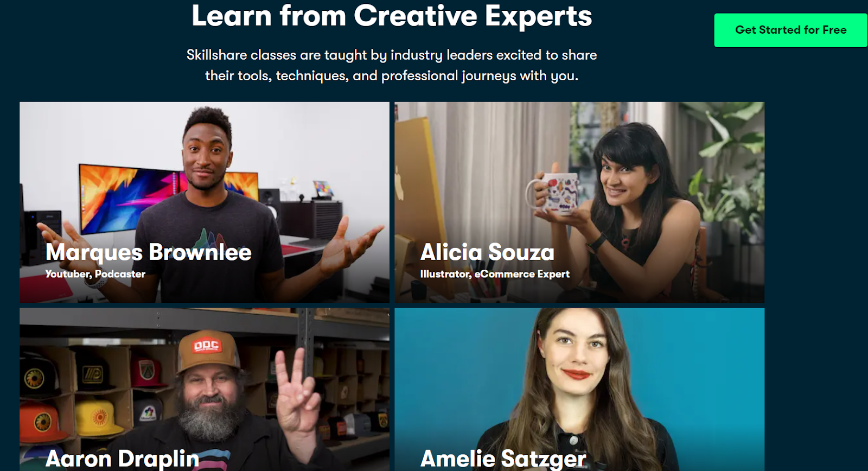This screenshot has height=471, width=868.
Task: Click the Skillshare classes description paragraph
Action: (392, 65)
